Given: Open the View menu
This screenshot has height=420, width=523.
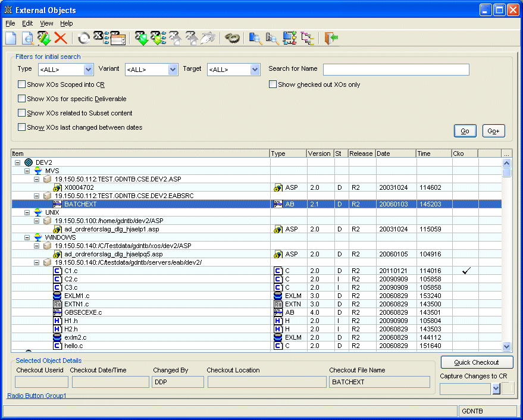Looking at the screenshot, I should [46, 23].
